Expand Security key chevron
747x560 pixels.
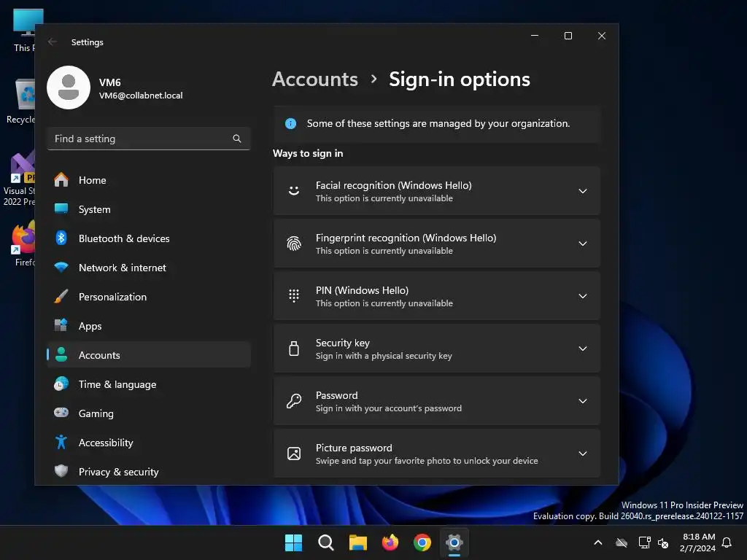coord(583,349)
